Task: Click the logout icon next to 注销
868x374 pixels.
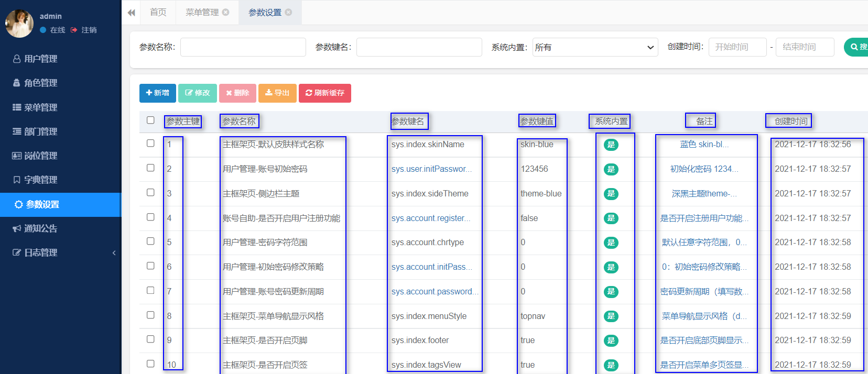Action: 74,30
